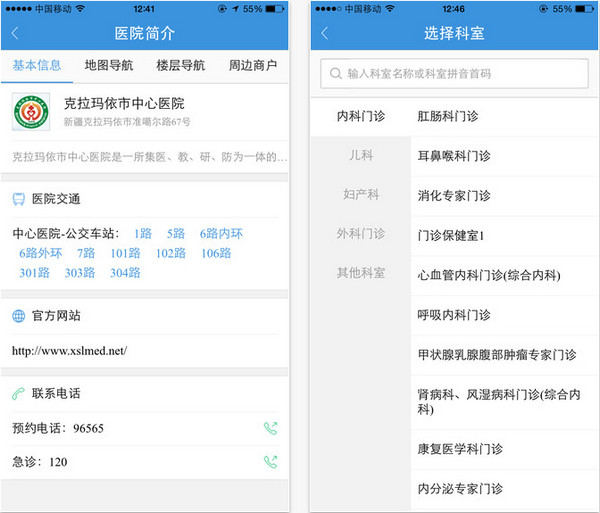The height and width of the screenshot is (513, 600).
Task: Switch to the 基本信息 tab
Action: click(x=37, y=65)
